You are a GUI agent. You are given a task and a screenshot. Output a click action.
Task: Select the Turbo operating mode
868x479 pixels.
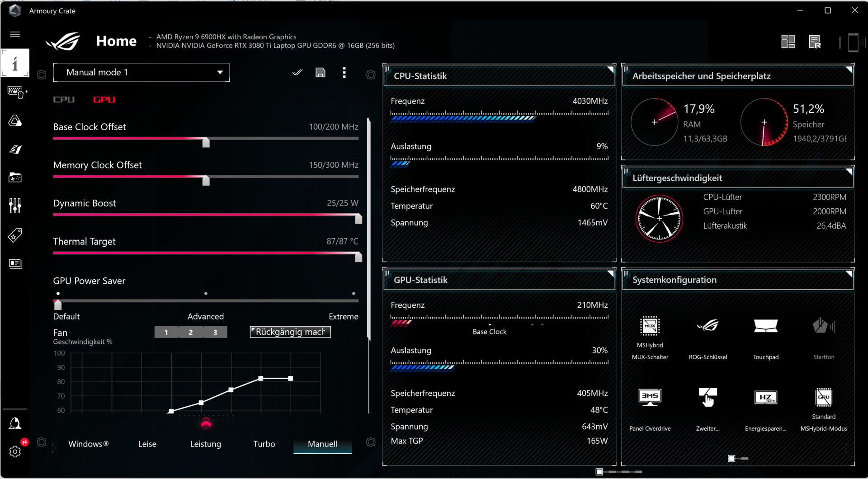264,444
